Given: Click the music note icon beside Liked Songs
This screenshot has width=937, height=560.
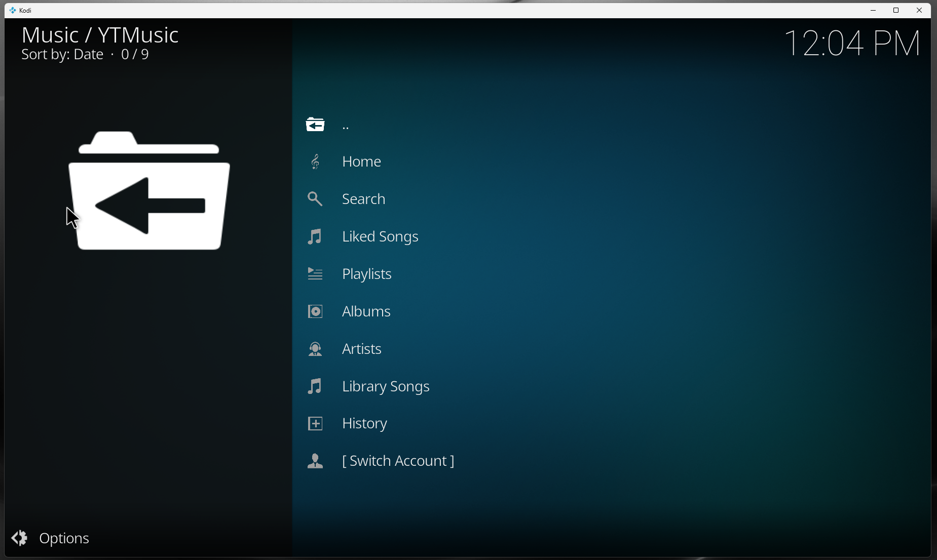Looking at the screenshot, I should [315, 236].
